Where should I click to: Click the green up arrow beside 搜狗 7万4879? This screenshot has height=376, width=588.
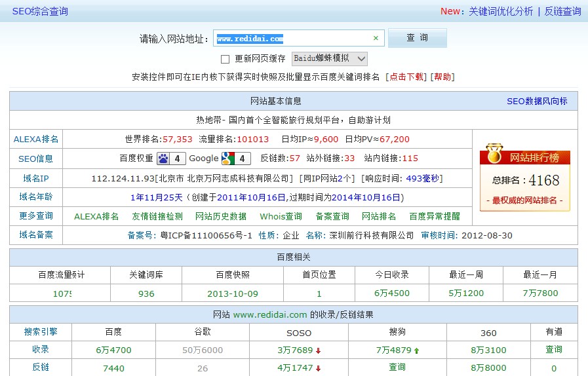tap(417, 351)
